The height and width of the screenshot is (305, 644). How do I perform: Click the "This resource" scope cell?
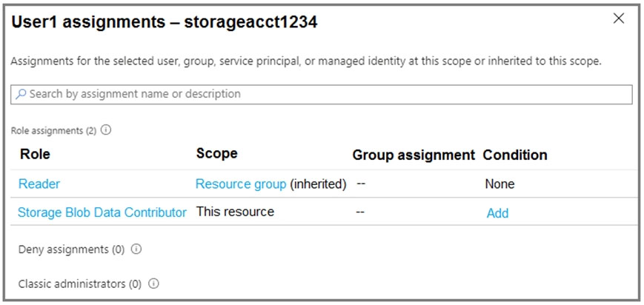[235, 212]
